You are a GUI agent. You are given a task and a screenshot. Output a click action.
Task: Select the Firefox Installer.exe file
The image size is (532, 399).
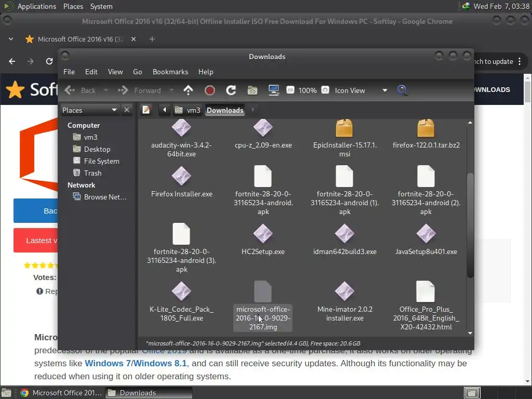(181, 182)
